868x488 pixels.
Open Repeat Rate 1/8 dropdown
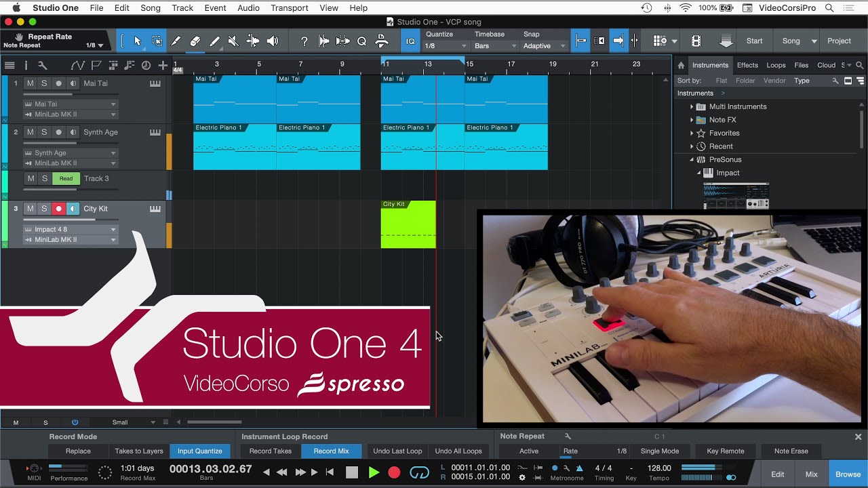(95, 45)
